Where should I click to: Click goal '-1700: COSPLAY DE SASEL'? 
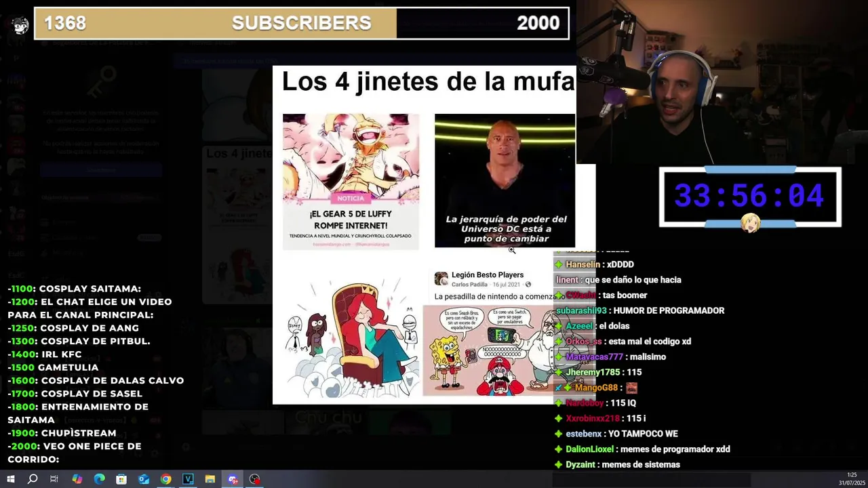(75, 394)
